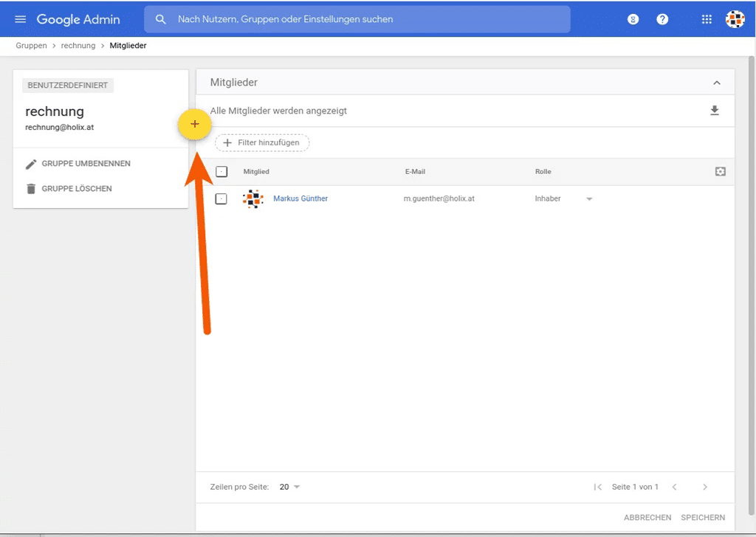Download the member list
756x537 pixels.
pos(714,110)
